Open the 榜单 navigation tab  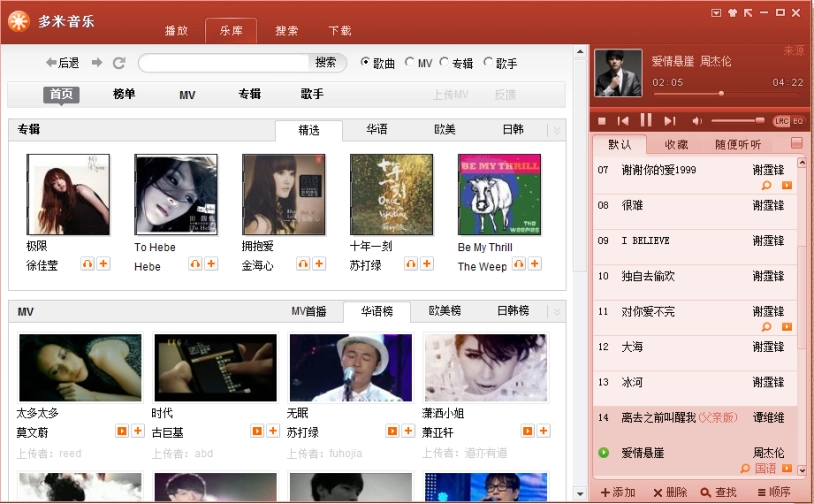[124, 94]
